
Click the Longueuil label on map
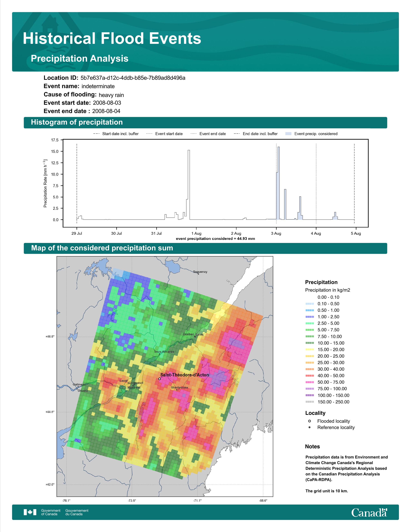136,383
